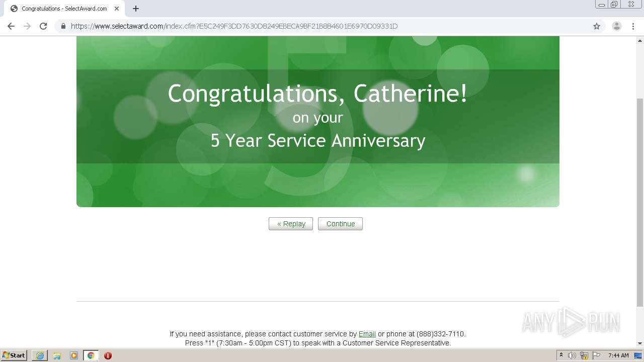Select the Congratulations - SelectAward.com tab
Image resolution: width=644 pixels, height=362 pixels.
(x=64, y=9)
